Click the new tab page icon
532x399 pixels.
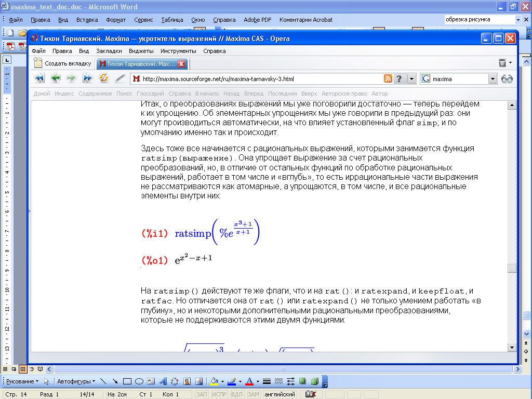tap(38, 63)
